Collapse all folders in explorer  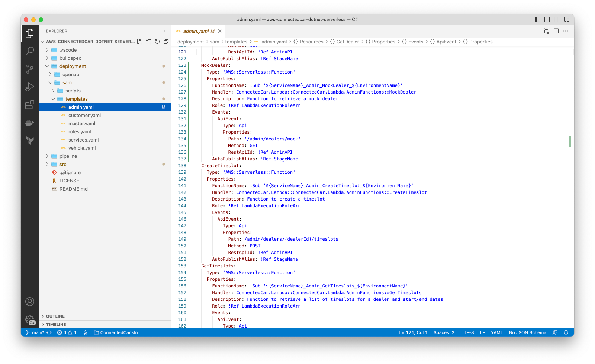(166, 42)
